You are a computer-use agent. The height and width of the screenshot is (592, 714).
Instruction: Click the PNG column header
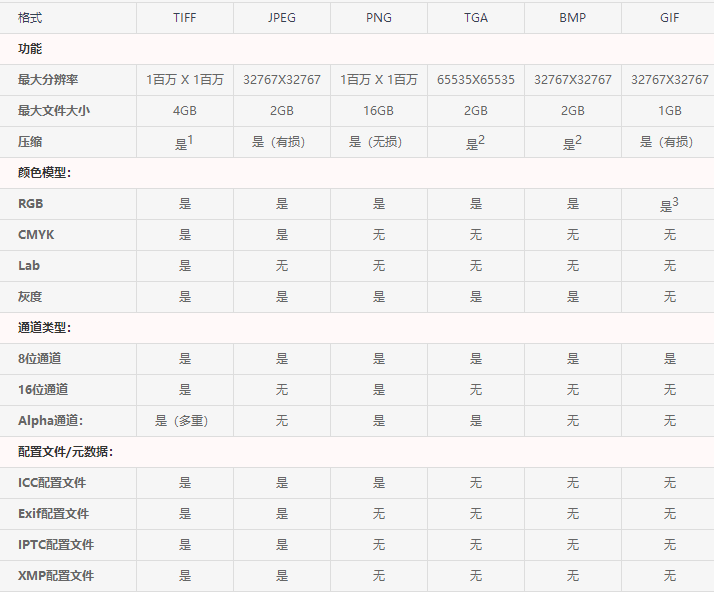[x=378, y=18]
